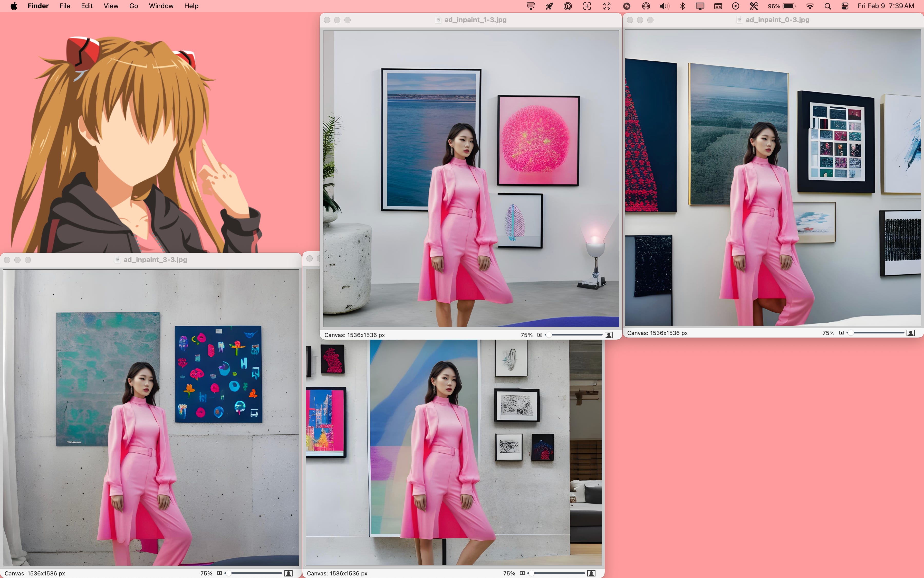Open the volume control in menu bar
The height and width of the screenshot is (578, 924).
(664, 6)
